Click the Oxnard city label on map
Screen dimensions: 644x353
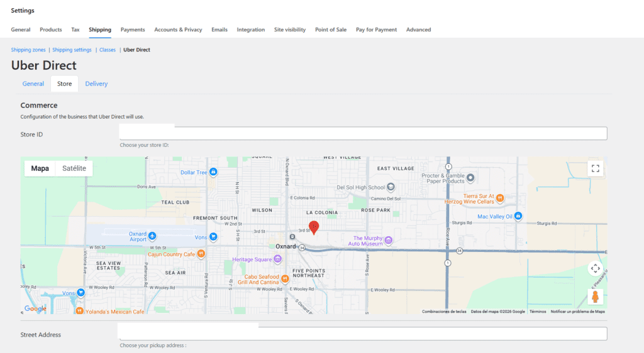pyautogui.click(x=286, y=246)
